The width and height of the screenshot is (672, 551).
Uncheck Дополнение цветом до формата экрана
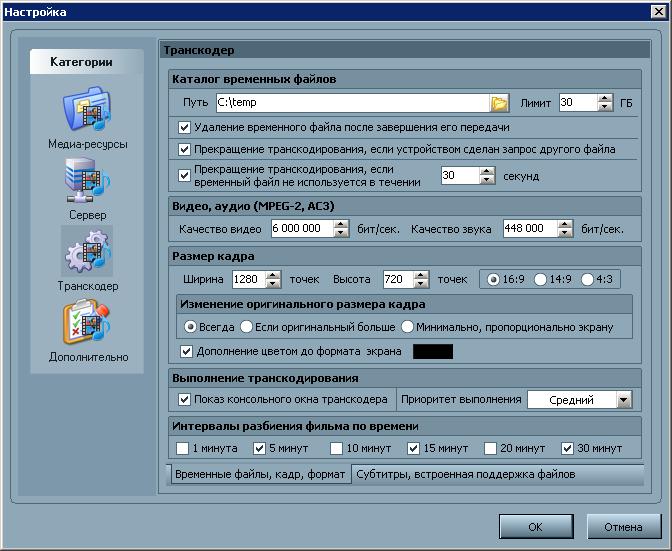186,352
